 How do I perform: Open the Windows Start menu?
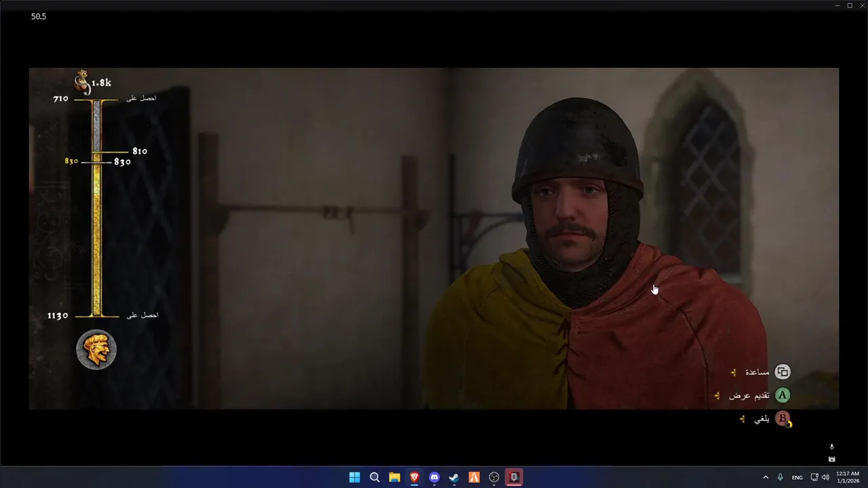[355, 477]
